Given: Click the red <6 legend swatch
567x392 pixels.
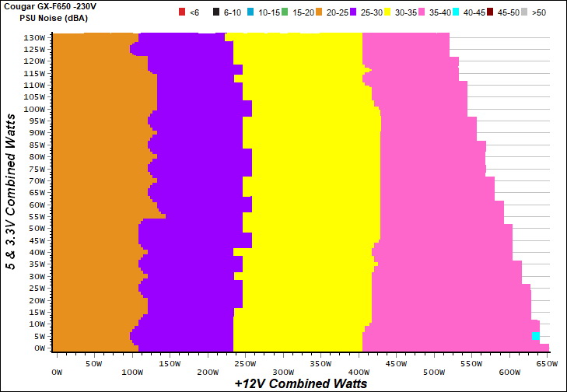Looking at the screenshot, I should click(183, 13).
